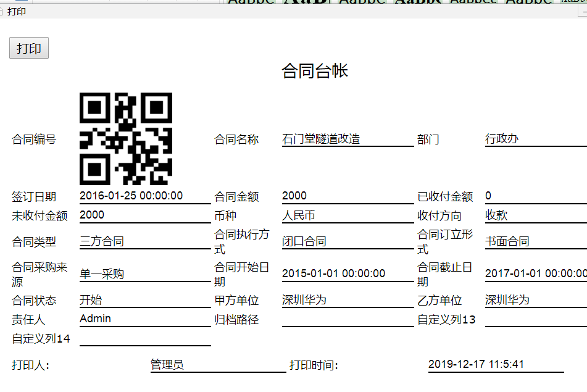Click the 合同采购来源 label
This screenshot has height=392, width=587.
point(40,275)
